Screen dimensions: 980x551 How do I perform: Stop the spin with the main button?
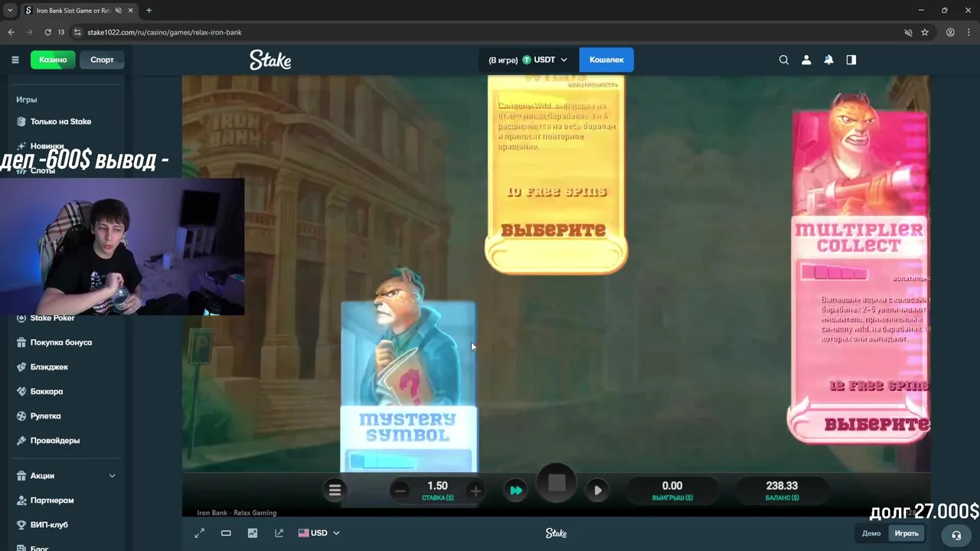[x=557, y=484]
